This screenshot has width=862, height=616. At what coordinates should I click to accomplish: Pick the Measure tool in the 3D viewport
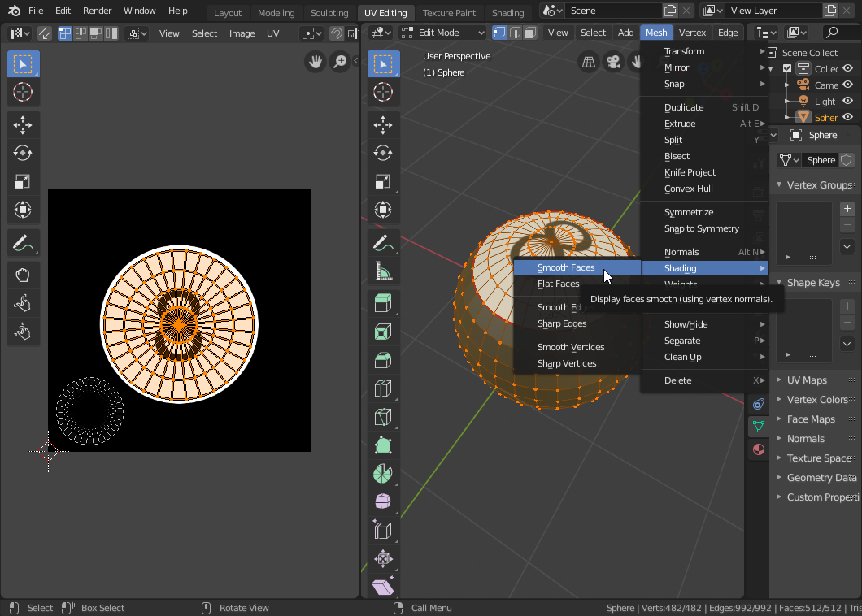pyautogui.click(x=383, y=271)
